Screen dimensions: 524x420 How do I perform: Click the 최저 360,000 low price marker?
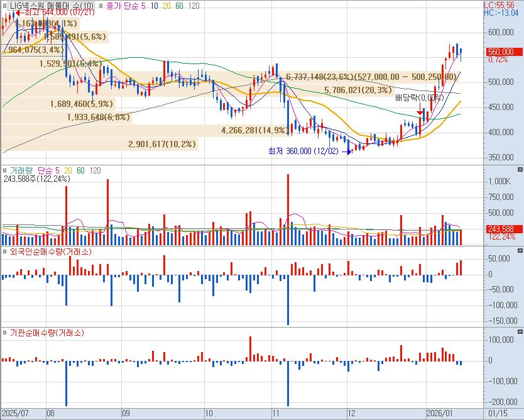pos(303,151)
